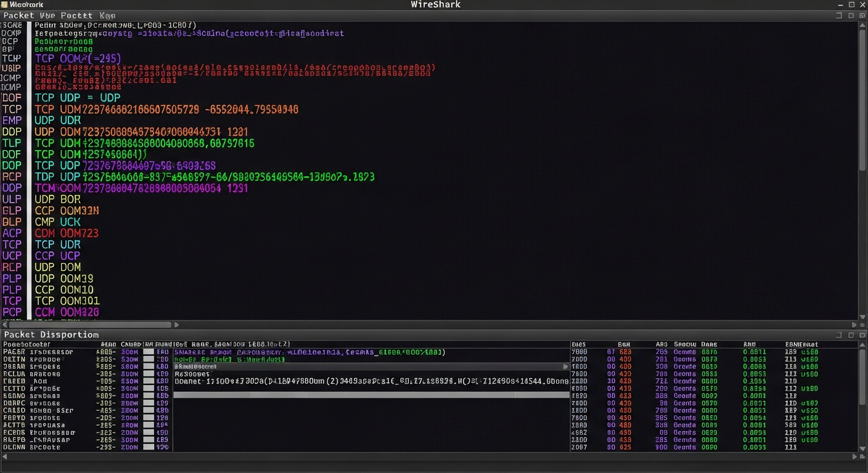Click the maximize icon on the Packet Dissection panel

[851, 334]
